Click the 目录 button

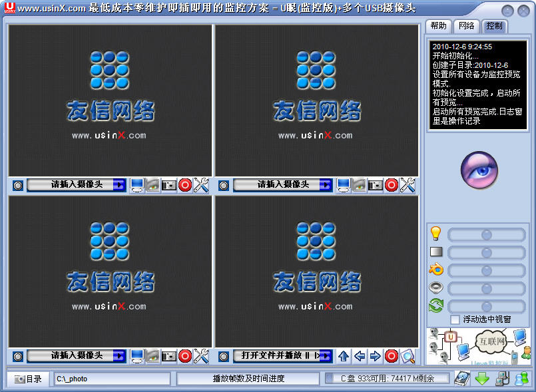[27, 379]
